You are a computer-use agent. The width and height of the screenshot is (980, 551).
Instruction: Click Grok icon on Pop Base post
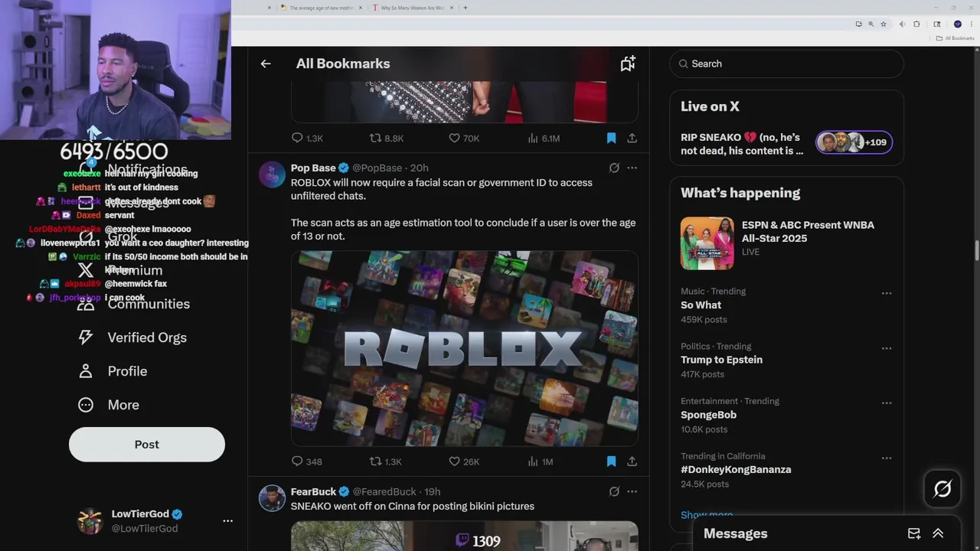(x=614, y=168)
